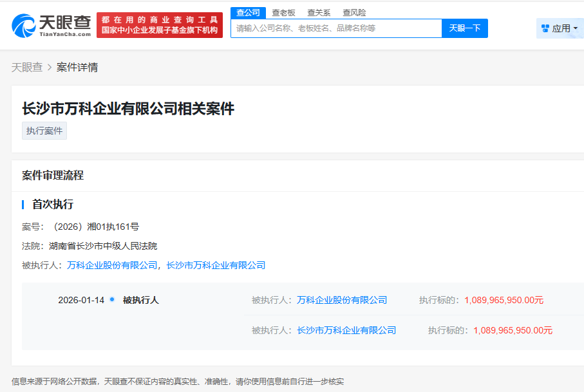This screenshot has width=584, height=392.
Task: Click the 执行案件 tag label
Action: click(44, 131)
